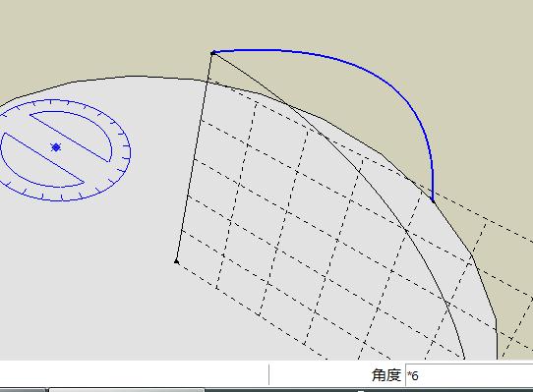Click the empty beige background above the disc

tap(102, 34)
